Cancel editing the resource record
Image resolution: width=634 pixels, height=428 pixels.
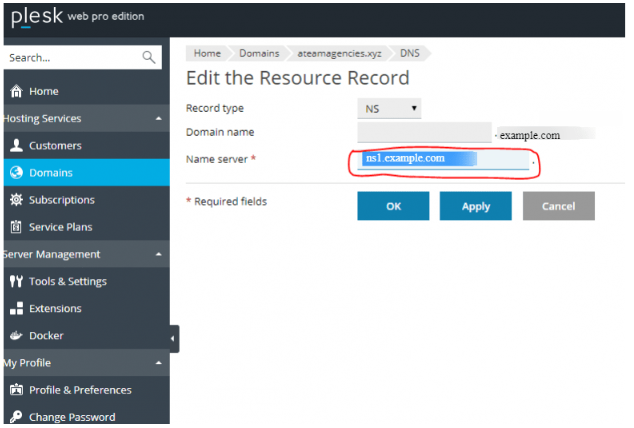[x=558, y=206]
